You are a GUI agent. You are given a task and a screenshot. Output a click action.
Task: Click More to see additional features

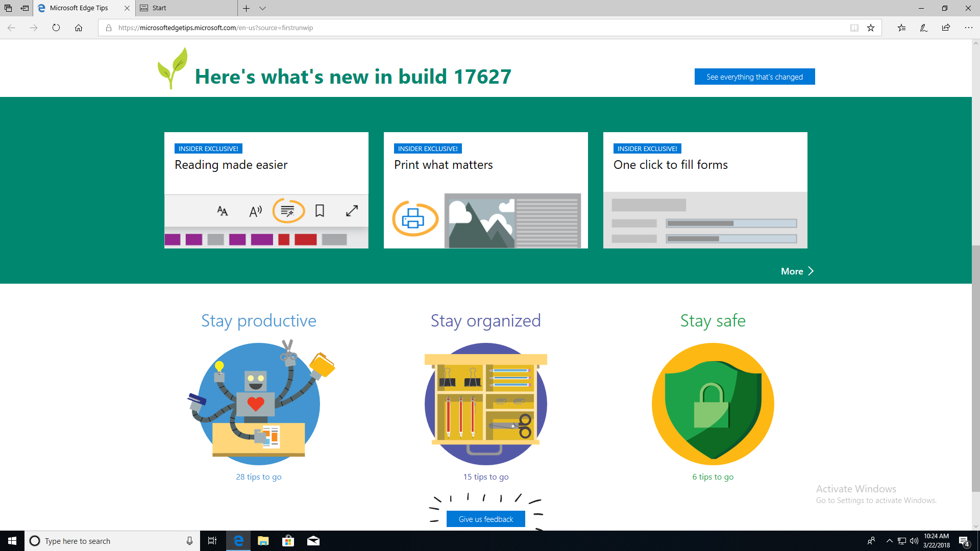(x=797, y=271)
